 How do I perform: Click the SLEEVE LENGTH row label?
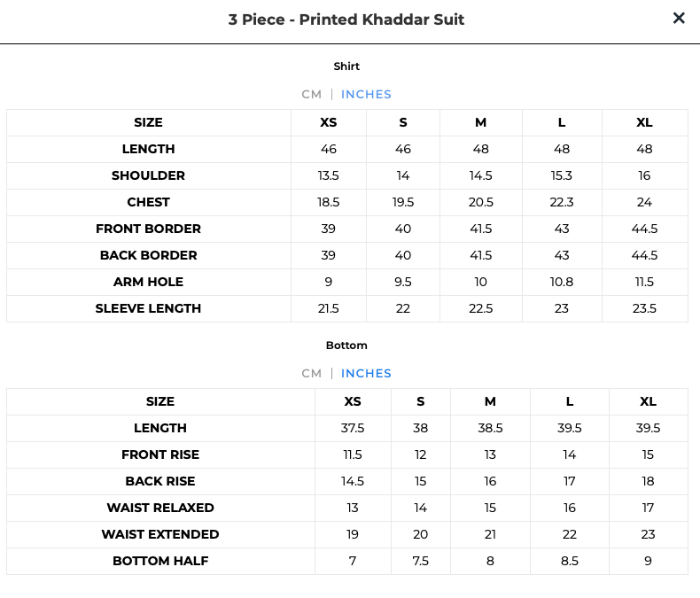click(x=148, y=308)
